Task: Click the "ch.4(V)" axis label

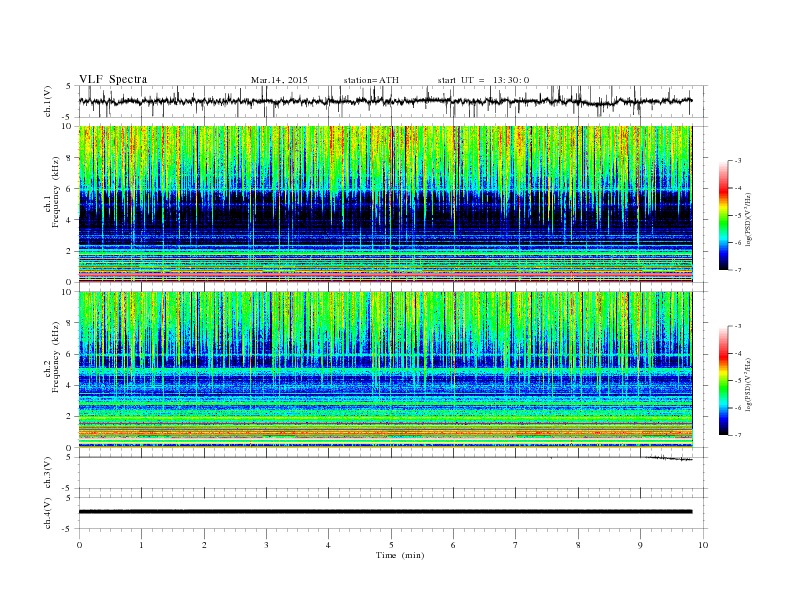Action: [x=48, y=514]
